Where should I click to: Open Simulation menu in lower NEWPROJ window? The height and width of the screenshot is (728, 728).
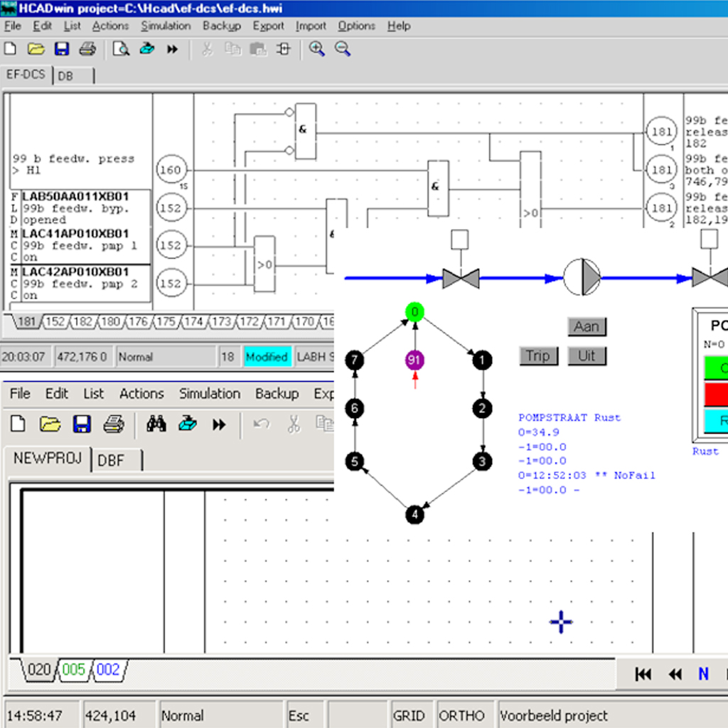[210, 394]
